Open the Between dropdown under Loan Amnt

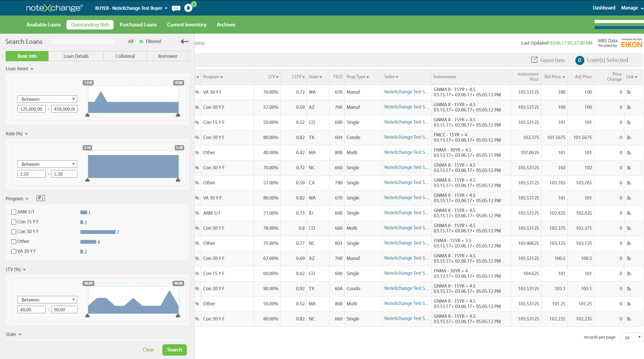coord(47,99)
